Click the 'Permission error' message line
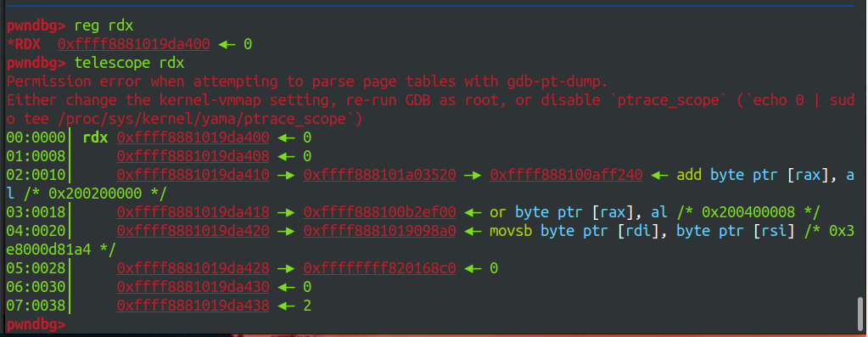Screen dimensions: 868x337 click(307, 81)
